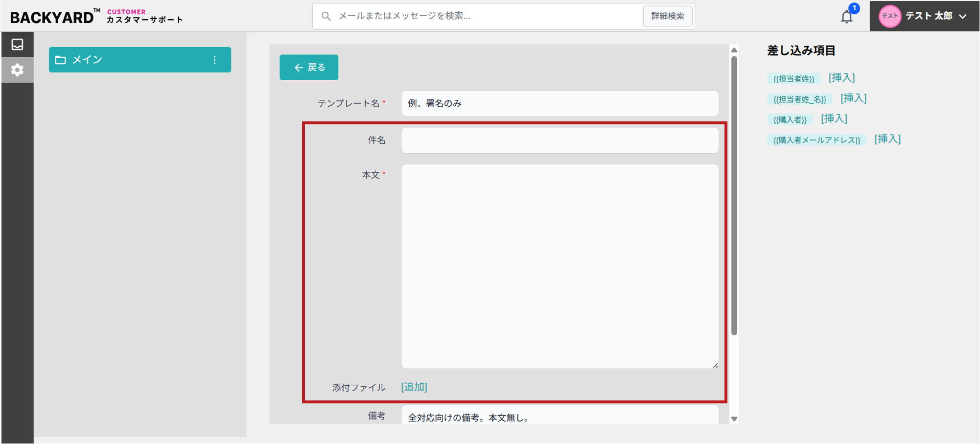Click the 戻る back button
Viewport: 980px width, 444px height.
[309, 67]
